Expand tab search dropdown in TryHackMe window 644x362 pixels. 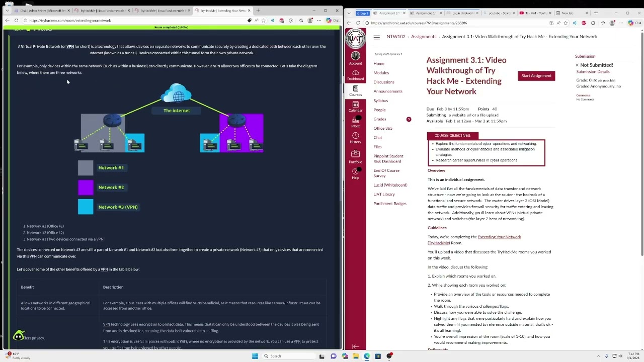(x=7, y=11)
